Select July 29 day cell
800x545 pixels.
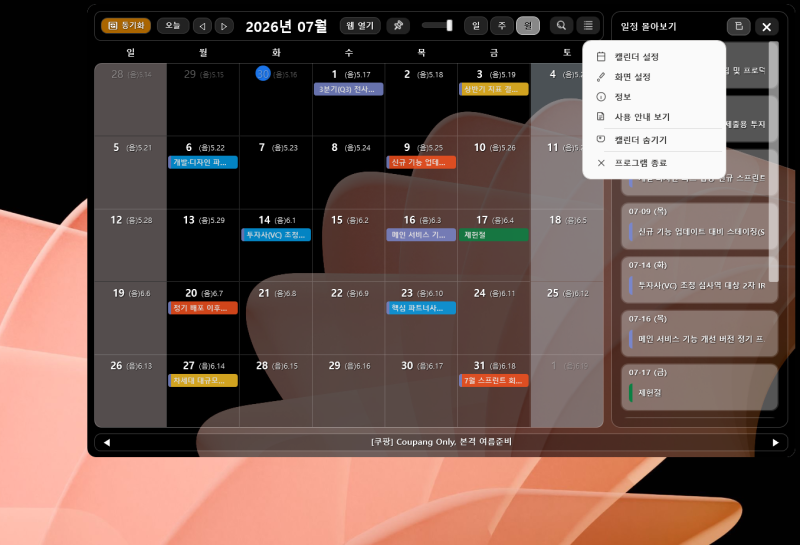[348, 390]
